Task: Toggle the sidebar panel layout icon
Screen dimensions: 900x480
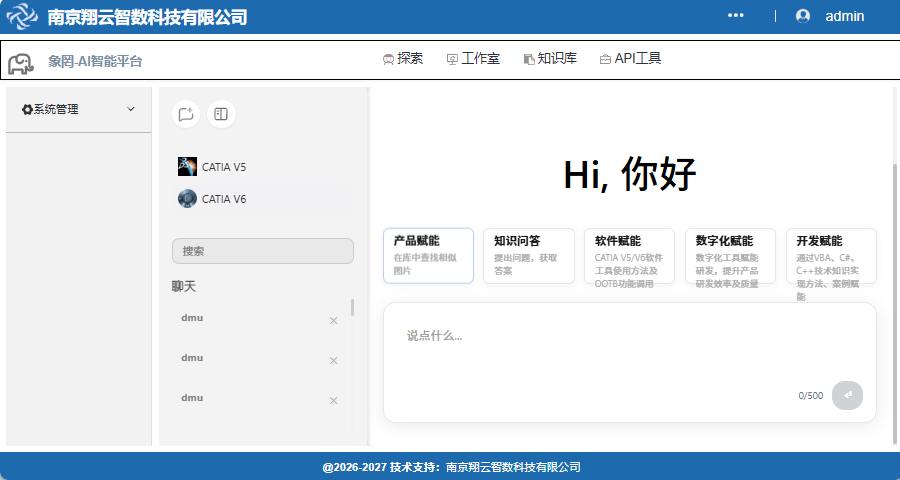Action: (x=221, y=114)
